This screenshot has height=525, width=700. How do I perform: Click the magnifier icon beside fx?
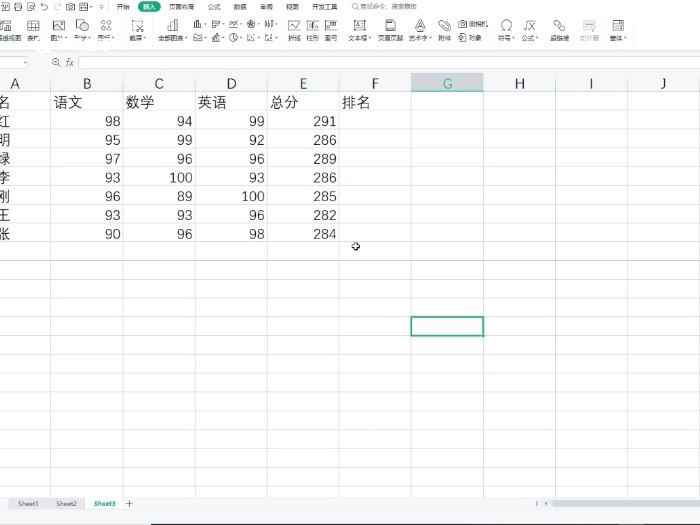pos(56,62)
